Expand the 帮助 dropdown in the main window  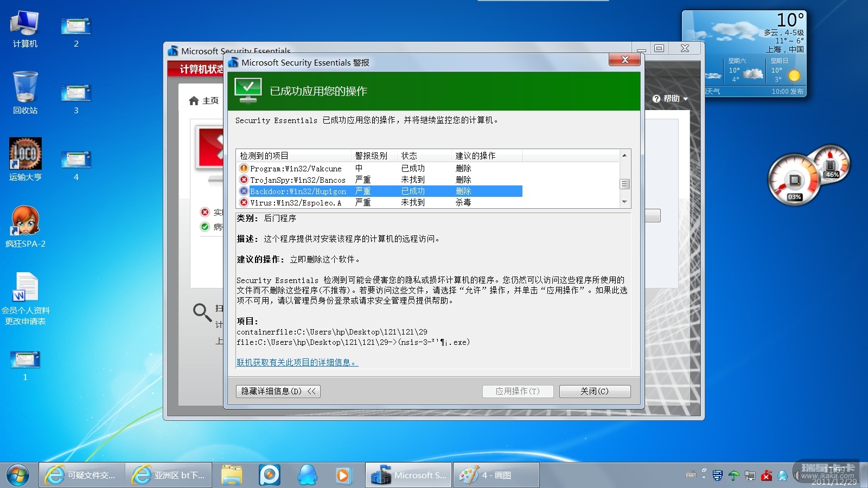[x=671, y=99]
